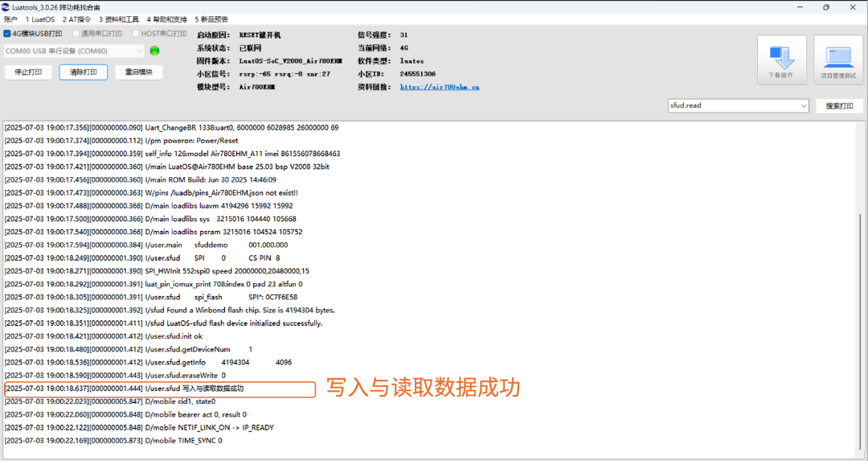Click the 清除打印 button
The width and height of the screenshot is (868, 461).
pos(84,72)
